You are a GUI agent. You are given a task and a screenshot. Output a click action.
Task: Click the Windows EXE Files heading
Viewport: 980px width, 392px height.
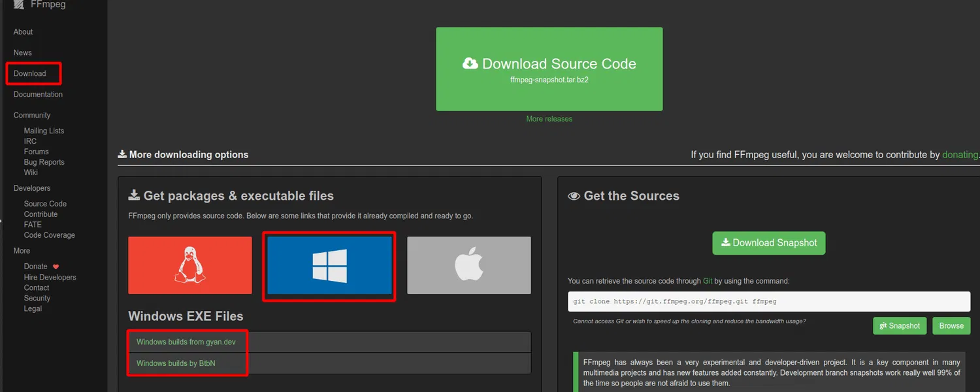(x=186, y=316)
